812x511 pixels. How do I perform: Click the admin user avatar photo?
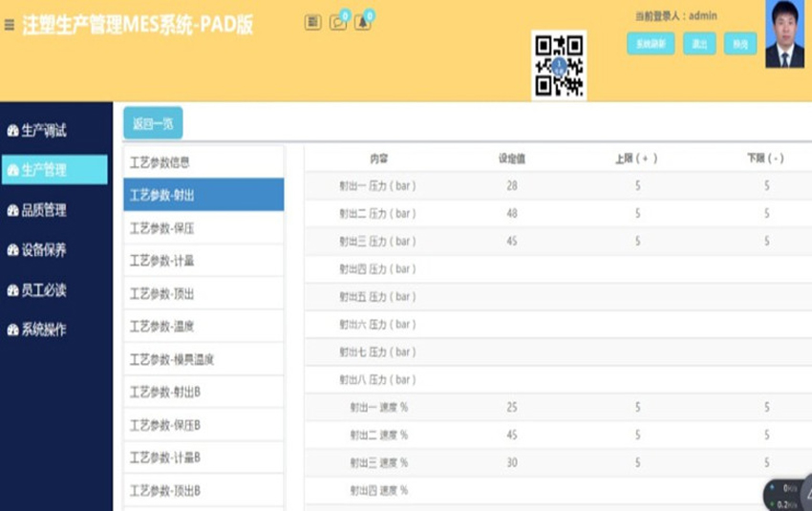(784, 34)
